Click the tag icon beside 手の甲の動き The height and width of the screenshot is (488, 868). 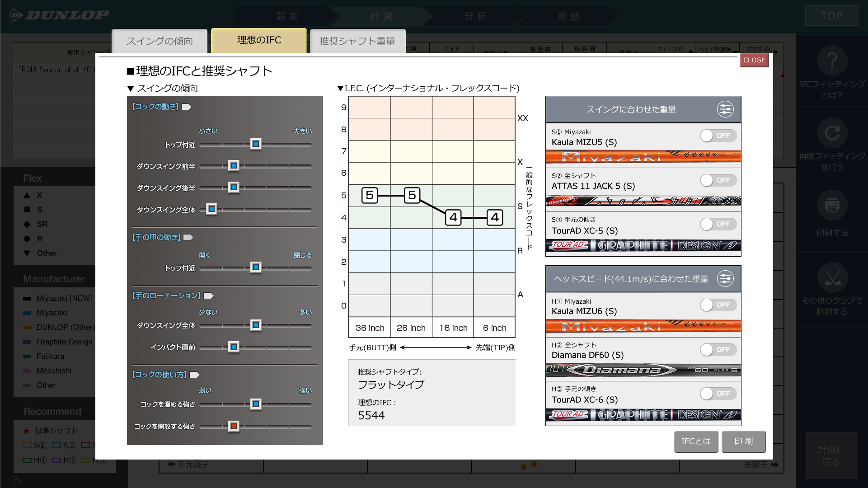click(x=188, y=238)
